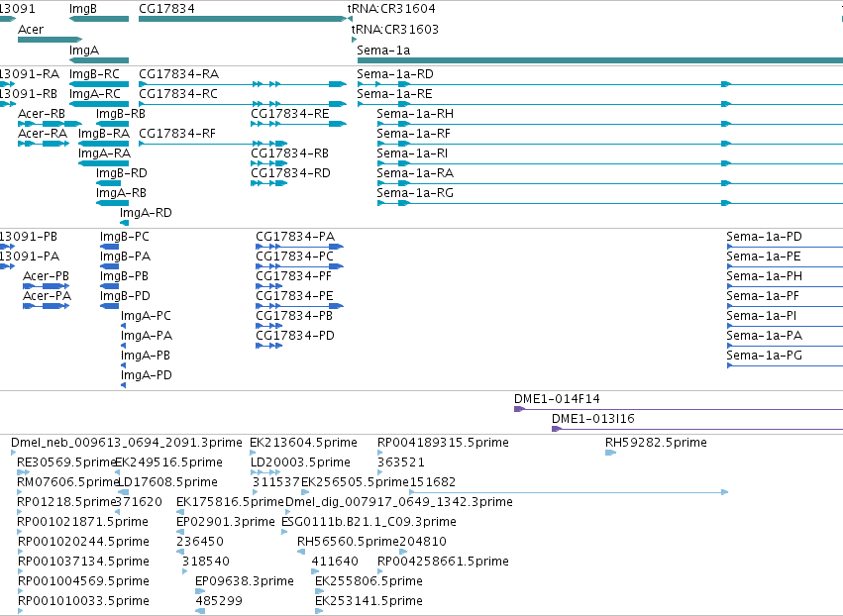Select the ImgA-PB protein label
Viewport: 843px width, 616px height.
click(x=146, y=356)
